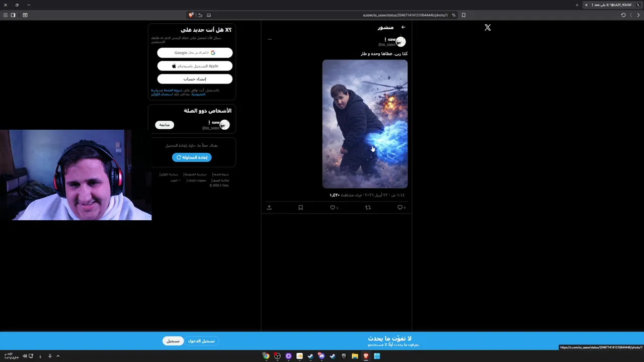Click the white تسجيل button in bottom banner
Screen dimensions: 644x362
point(173,341)
